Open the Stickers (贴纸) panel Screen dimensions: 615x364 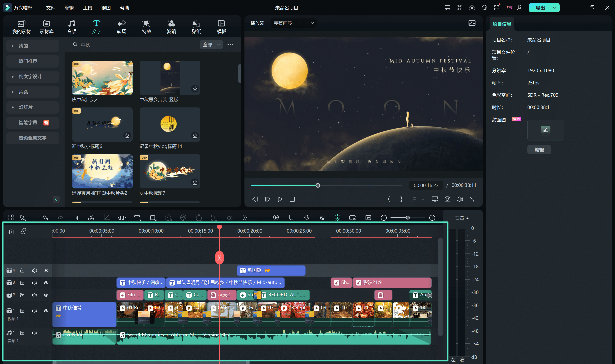196,27
